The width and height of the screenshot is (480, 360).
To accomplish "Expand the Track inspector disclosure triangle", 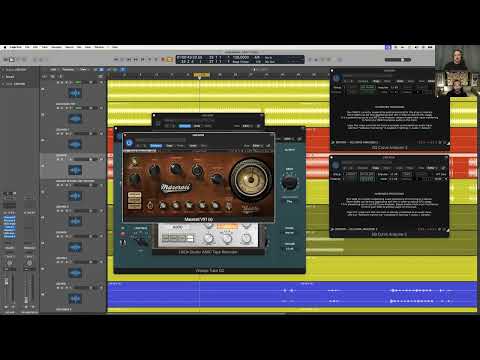I will point(3,84).
